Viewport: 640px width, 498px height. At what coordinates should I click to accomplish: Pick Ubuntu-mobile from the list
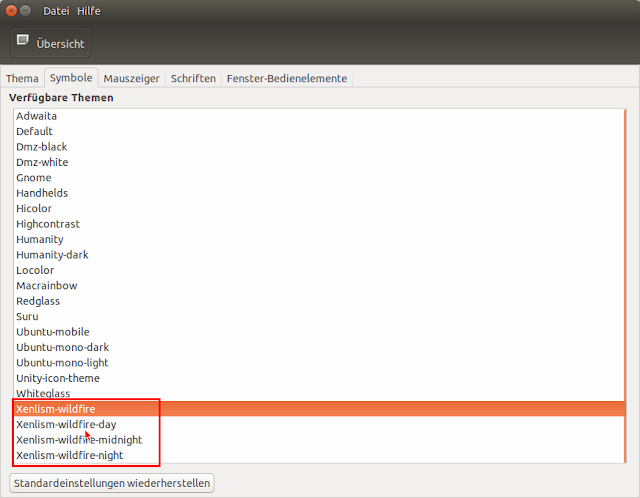(319, 332)
